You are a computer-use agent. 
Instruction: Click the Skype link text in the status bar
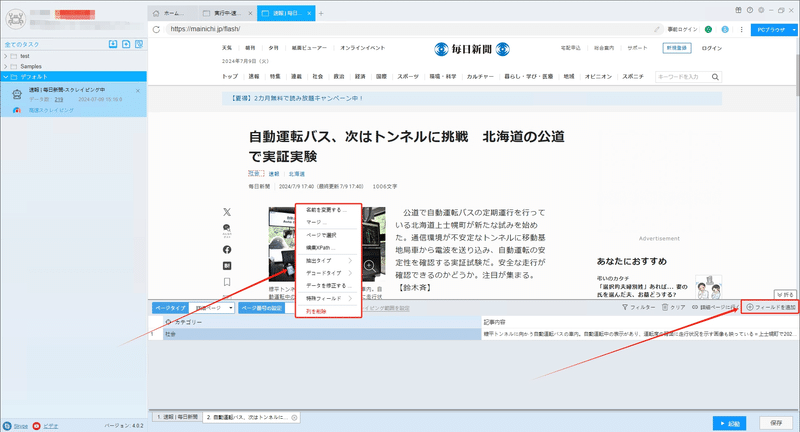[x=20, y=426]
